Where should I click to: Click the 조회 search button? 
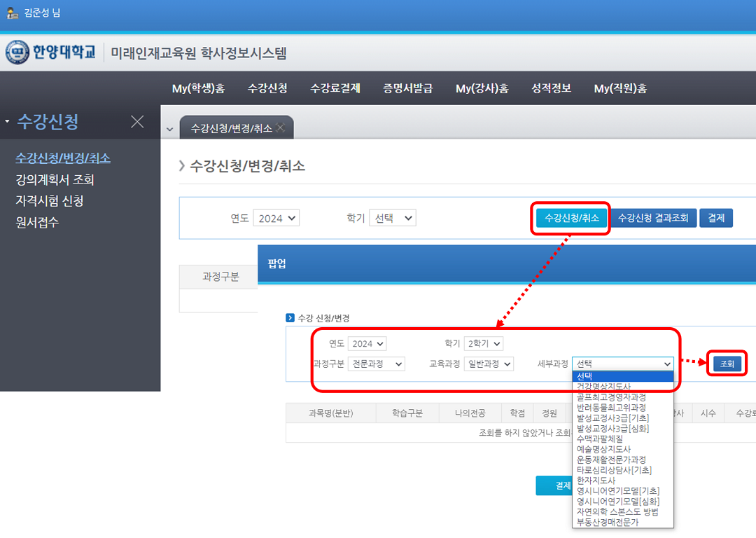tap(727, 364)
